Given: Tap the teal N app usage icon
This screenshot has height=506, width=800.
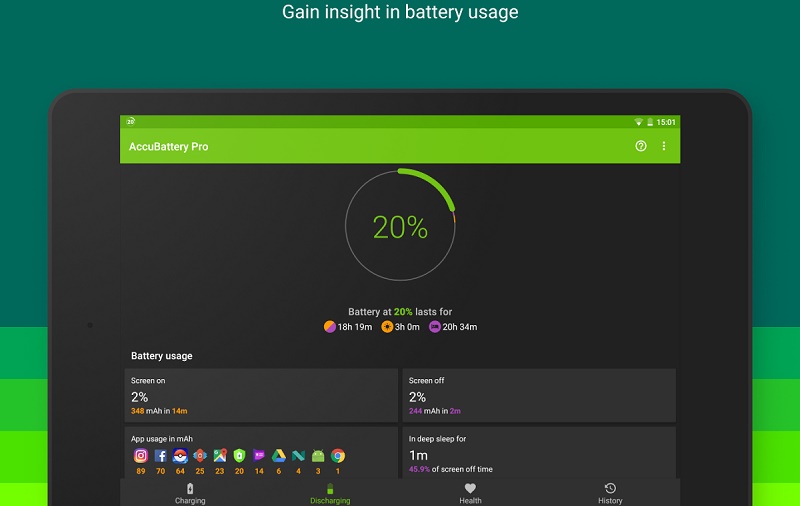Looking at the screenshot, I should click(x=298, y=456).
